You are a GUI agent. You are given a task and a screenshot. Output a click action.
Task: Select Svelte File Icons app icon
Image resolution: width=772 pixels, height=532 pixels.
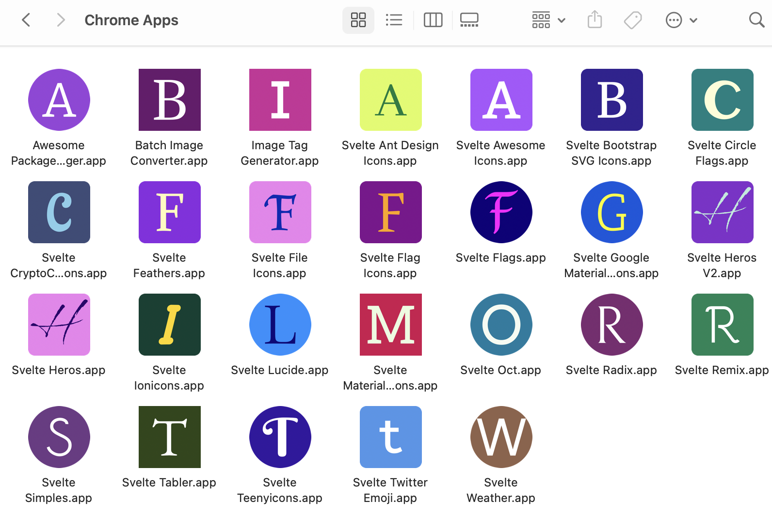[280, 212]
